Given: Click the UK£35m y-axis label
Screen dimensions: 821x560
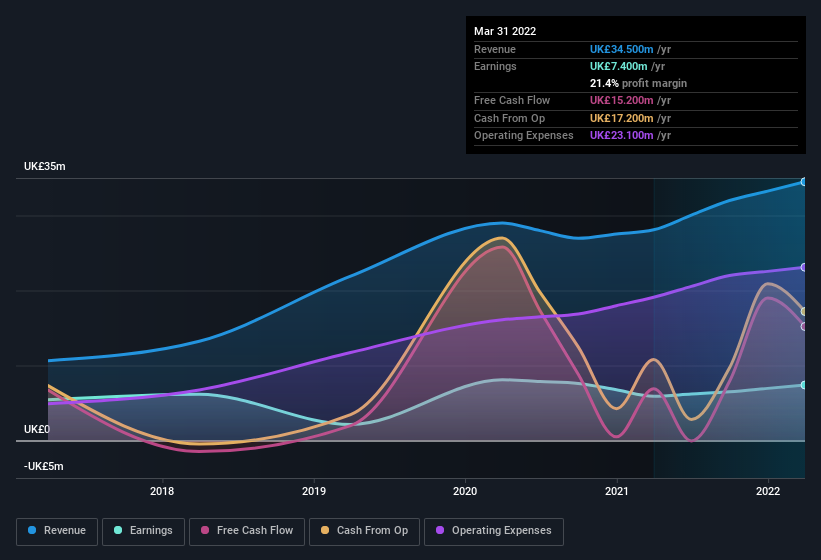Looking at the screenshot, I should click(45, 166).
